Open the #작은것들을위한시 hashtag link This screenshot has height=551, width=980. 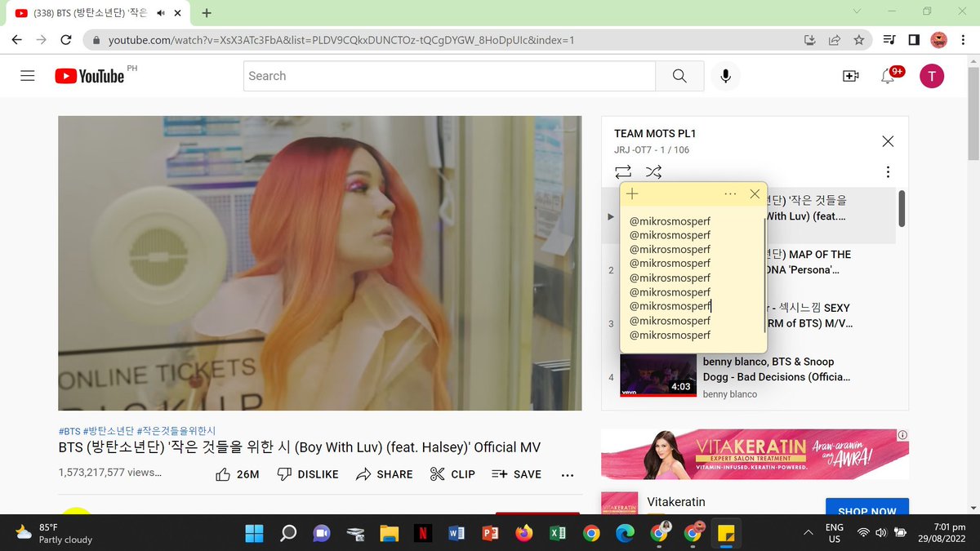[176, 431]
